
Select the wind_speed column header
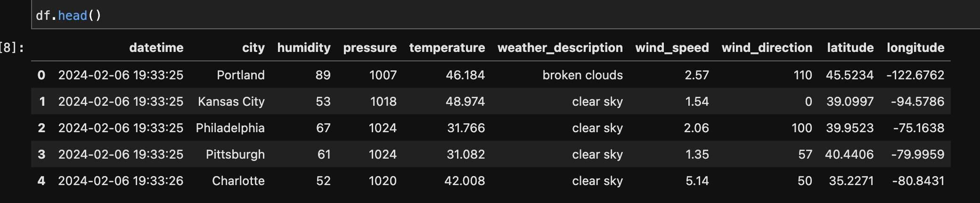672,48
